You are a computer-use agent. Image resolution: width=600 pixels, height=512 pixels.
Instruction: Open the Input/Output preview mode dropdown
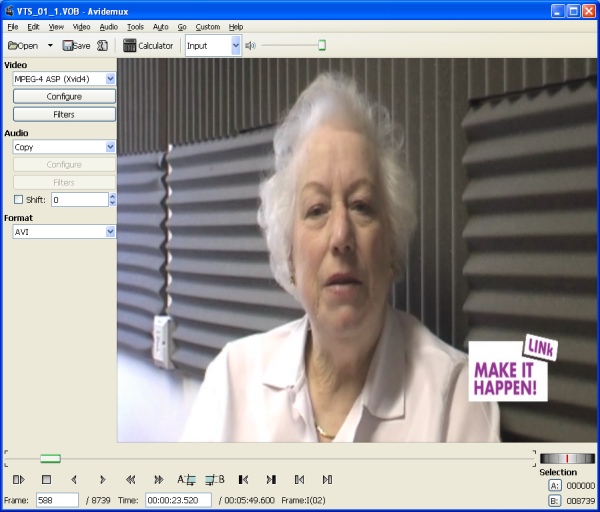pyautogui.click(x=213, y=46)
